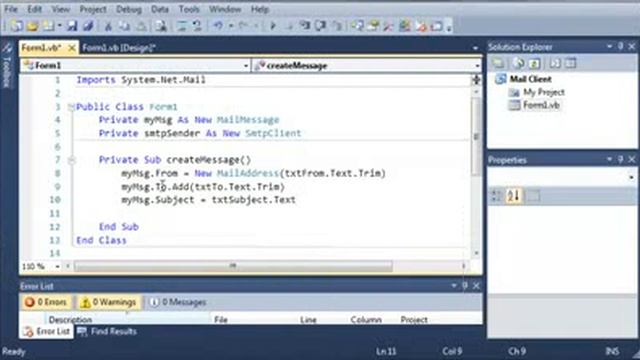Pin the Solution Explorer panel
This screenshot has width=640, height=360.
[621, 47]
